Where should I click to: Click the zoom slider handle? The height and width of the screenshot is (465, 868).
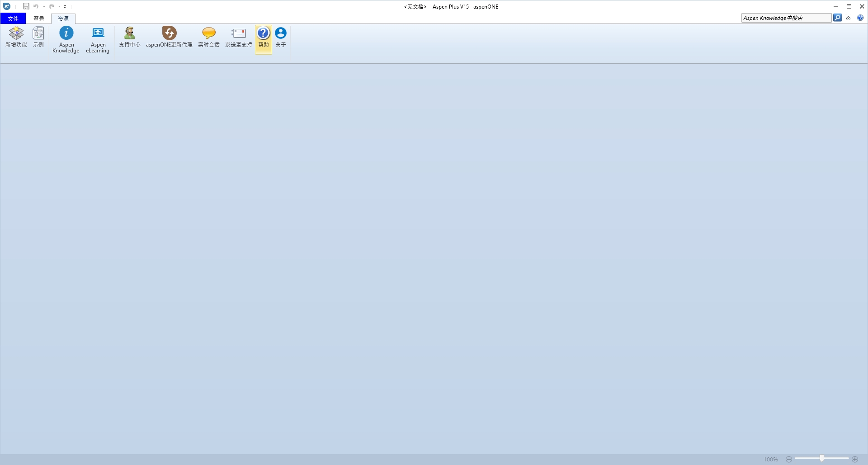point(821,459)
